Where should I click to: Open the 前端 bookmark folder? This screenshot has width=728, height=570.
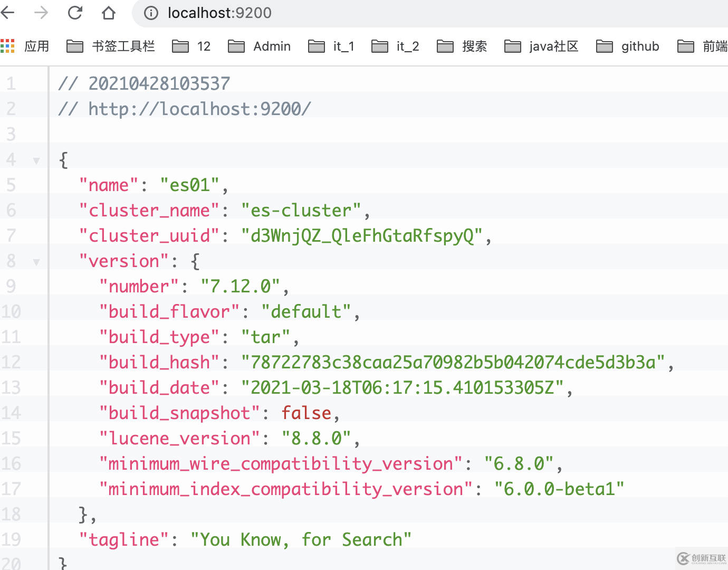tap(703, 46)
